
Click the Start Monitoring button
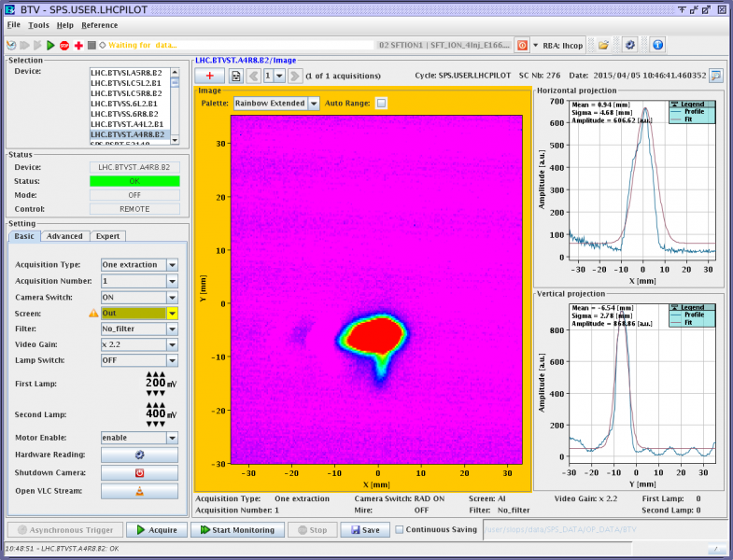coord(238,530)
